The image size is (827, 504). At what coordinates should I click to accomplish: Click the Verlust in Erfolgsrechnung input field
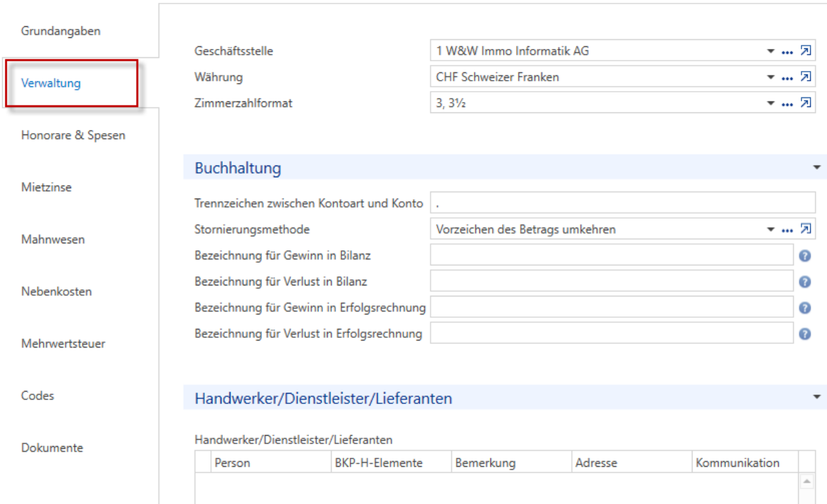pyautogui.click(x=612, y=333)
